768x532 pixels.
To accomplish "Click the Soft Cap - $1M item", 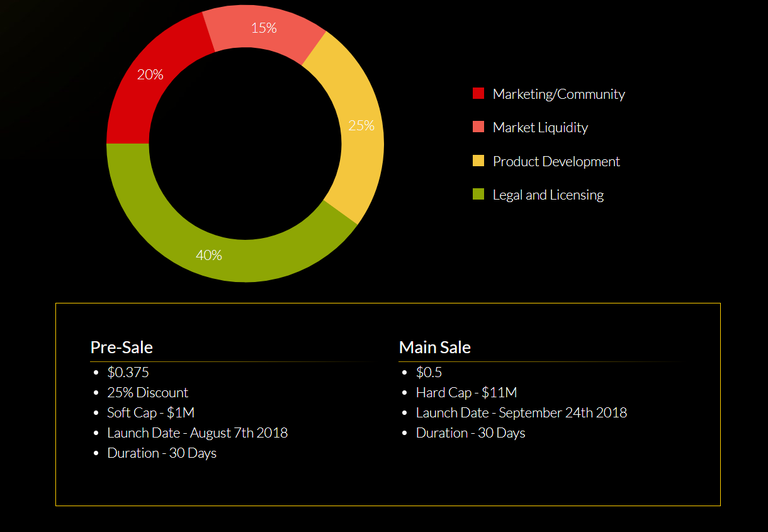I will 150,412.
